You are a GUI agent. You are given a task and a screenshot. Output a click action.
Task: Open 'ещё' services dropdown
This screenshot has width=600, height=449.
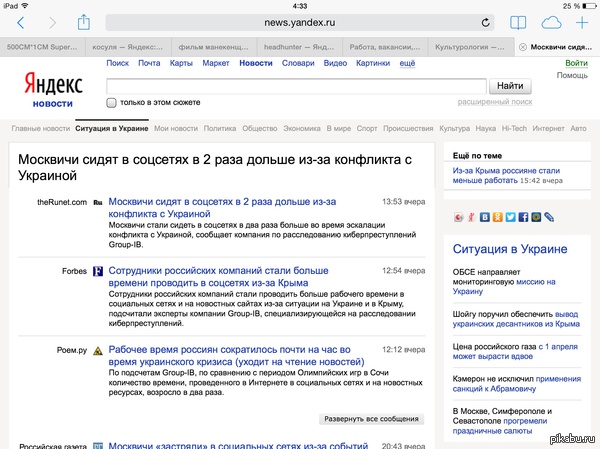click(x=407, y=64)
